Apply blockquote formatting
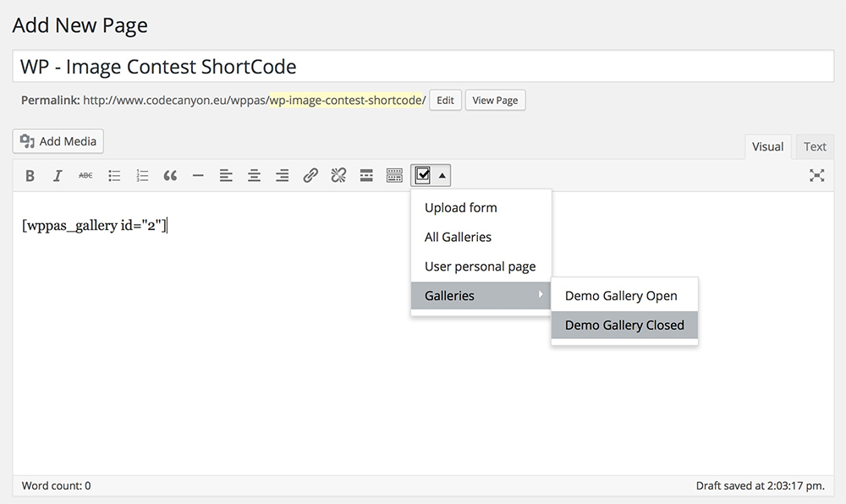This screenshot has height=504, width=846. click(170, 176)
